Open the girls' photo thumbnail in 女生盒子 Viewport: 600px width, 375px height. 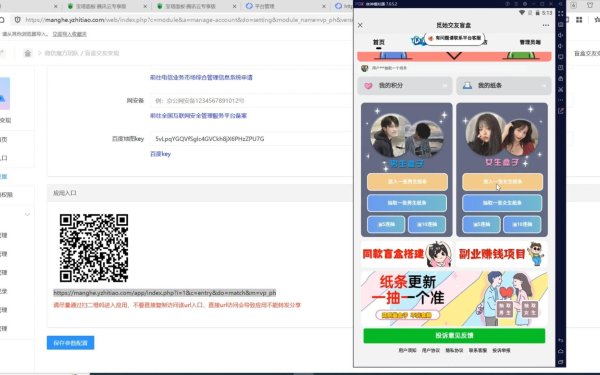pos(502,135)
